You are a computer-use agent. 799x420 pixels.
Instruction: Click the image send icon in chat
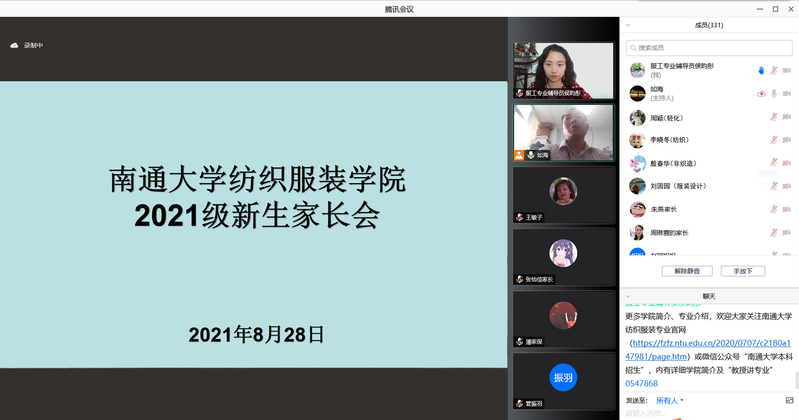(790, 400)
